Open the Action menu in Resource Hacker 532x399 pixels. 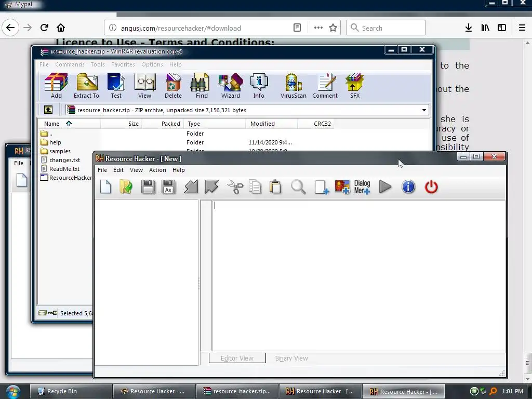[157, 170]
